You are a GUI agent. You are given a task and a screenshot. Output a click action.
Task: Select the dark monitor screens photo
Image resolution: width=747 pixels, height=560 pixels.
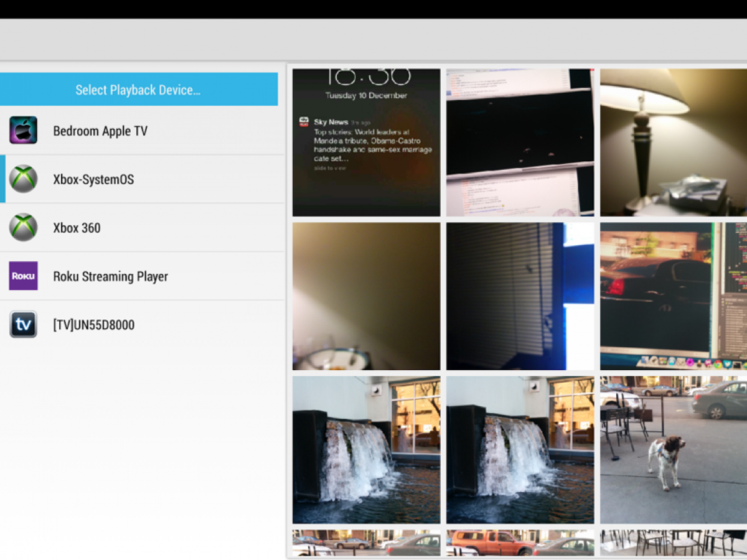coord(520,142)
